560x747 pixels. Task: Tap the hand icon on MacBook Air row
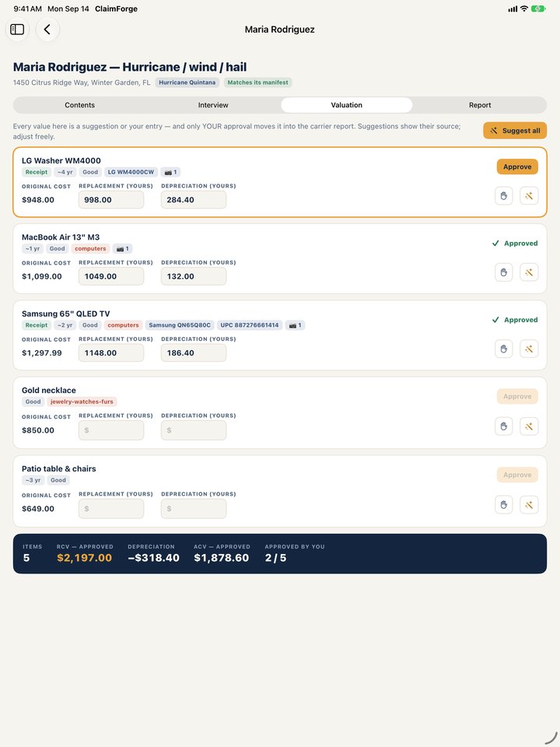click(x=504, y=272)
